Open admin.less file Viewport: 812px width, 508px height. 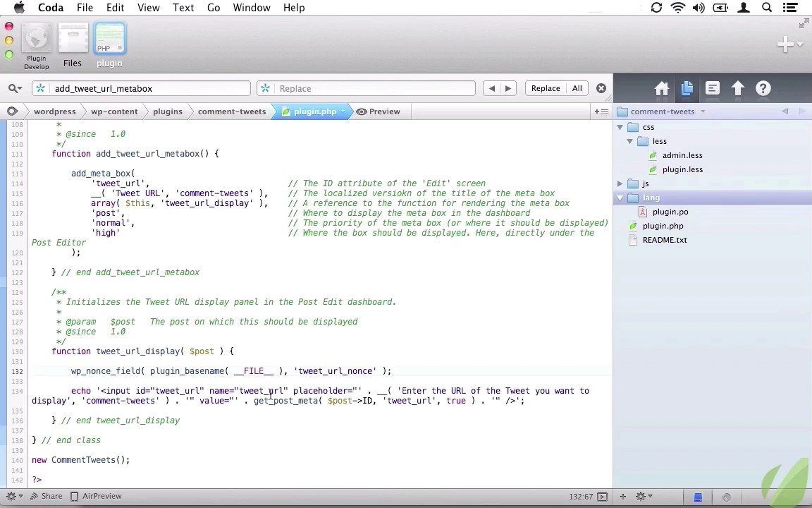point(682,155)
